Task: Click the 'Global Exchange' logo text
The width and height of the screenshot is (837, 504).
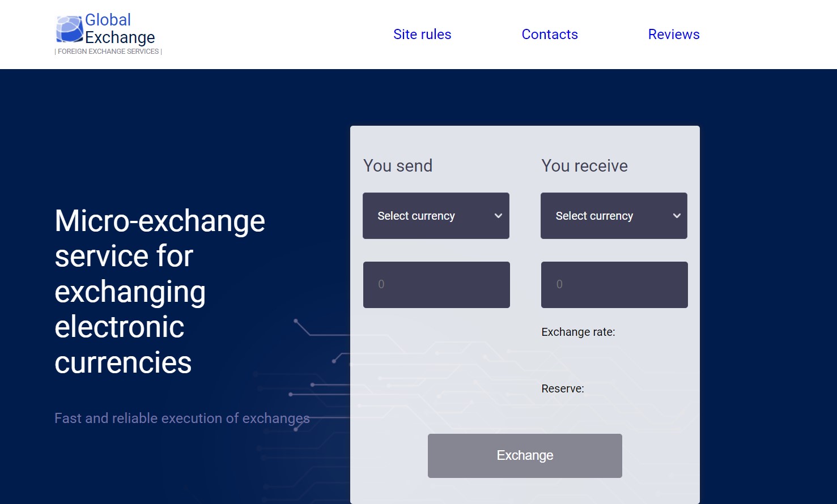Action: (120, 29)
